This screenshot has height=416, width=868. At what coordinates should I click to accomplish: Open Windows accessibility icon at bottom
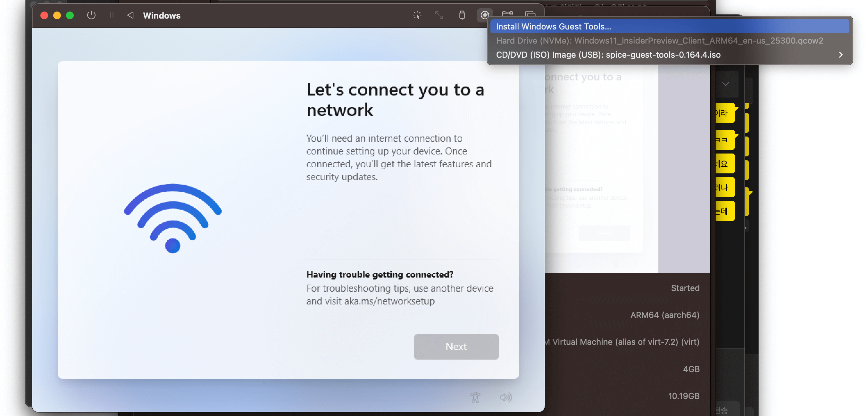click(x=475, y=397)
